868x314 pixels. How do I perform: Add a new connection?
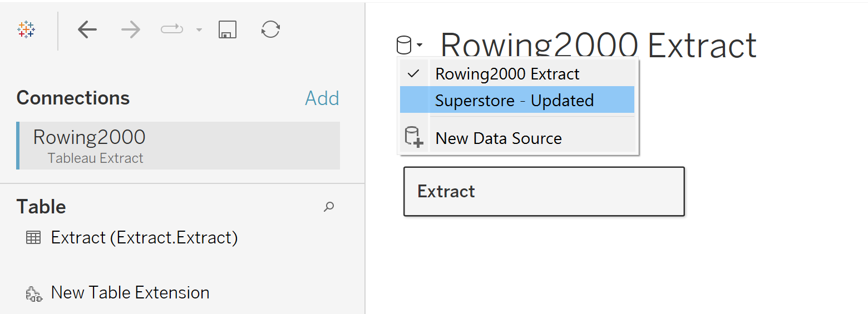[322, 98]
